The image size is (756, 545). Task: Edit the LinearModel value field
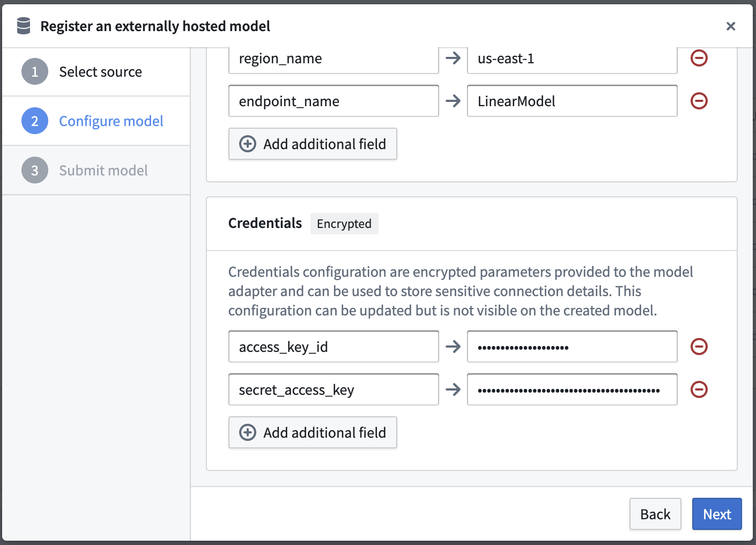pos(572,101)
